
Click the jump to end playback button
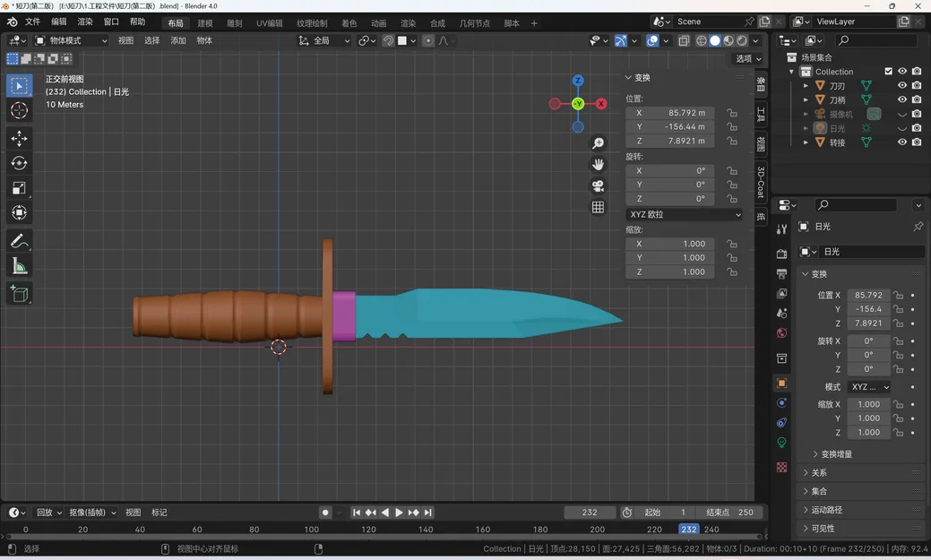(427, 512)
